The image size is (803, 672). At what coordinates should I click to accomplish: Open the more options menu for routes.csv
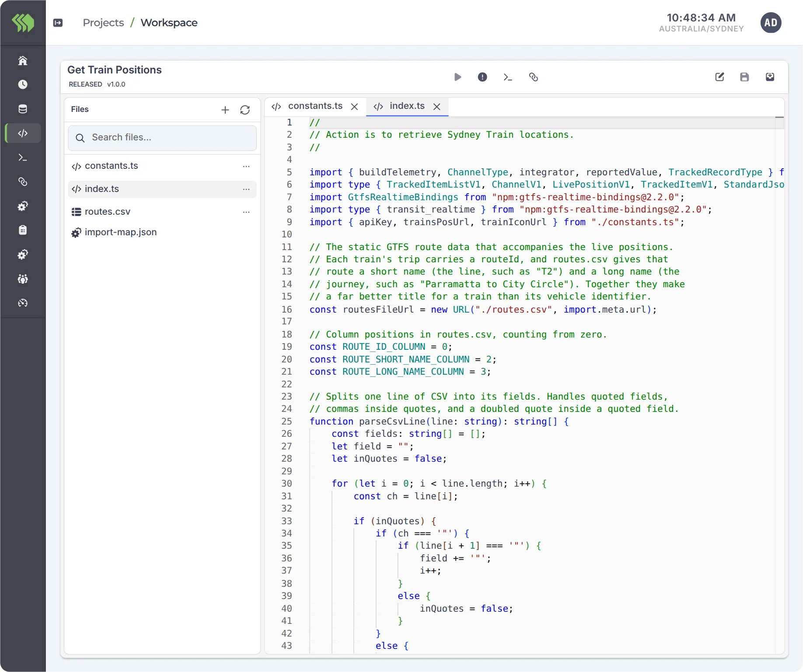click(246, 212)
